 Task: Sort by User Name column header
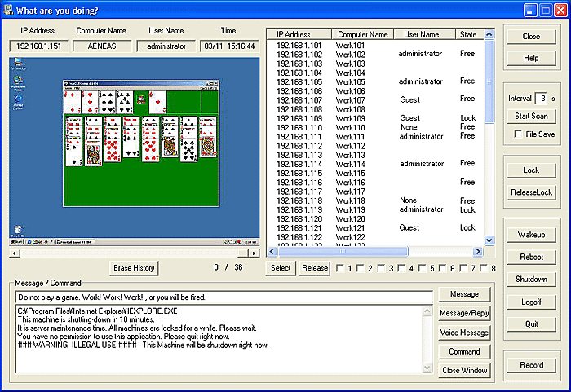click(x=425, y=34)
